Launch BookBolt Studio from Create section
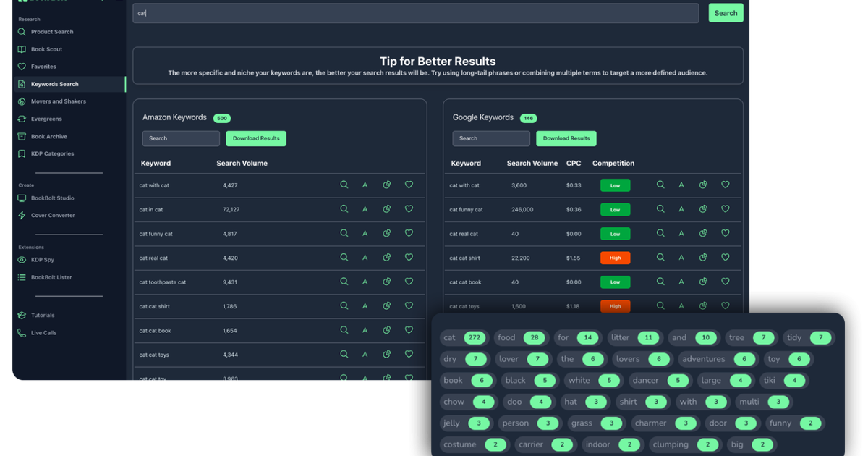Screen dimensions: 868x456 52,198
